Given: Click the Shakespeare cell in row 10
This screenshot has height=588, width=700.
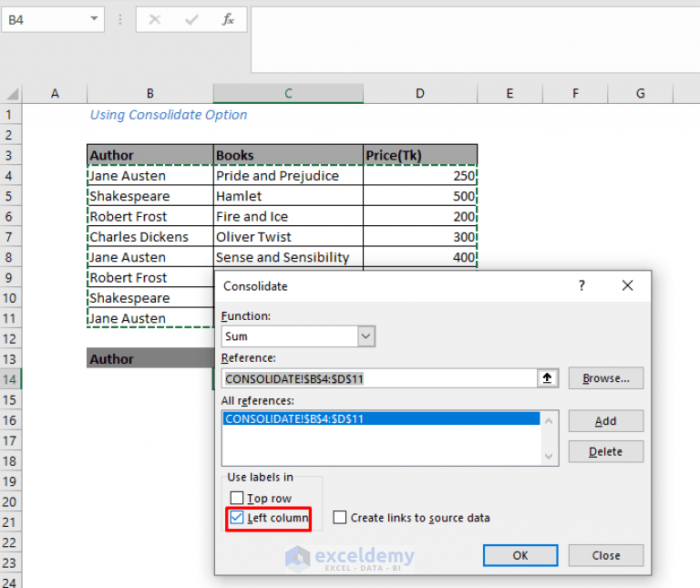Looking at the screenshot, I should coord(150,298).
